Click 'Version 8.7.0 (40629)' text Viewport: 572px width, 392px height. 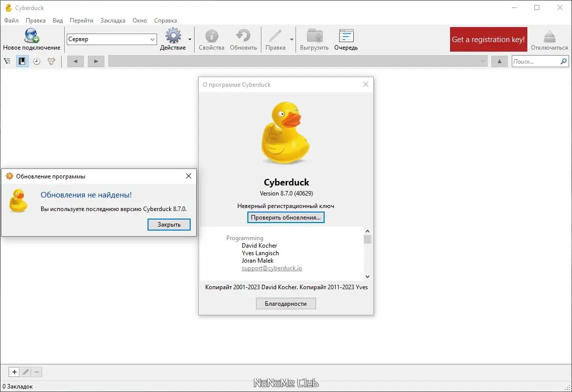[x=287, y=193]
